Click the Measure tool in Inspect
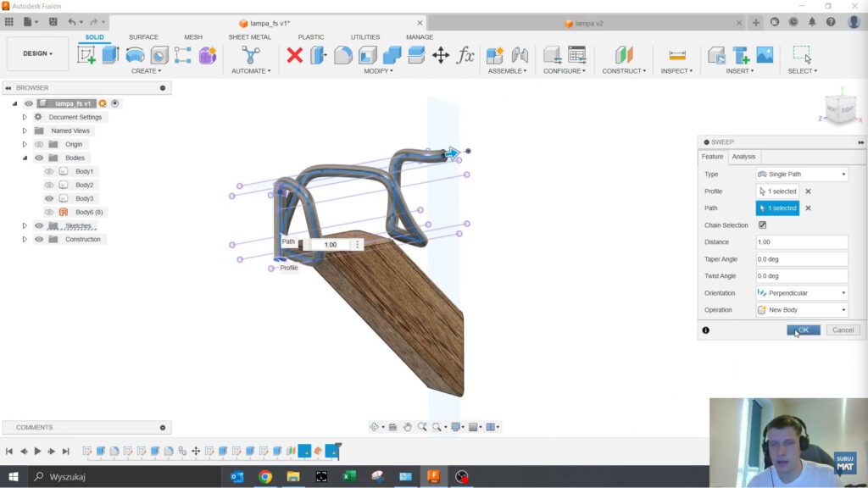This screenshot has height=488, width=868. click(676, 55)
